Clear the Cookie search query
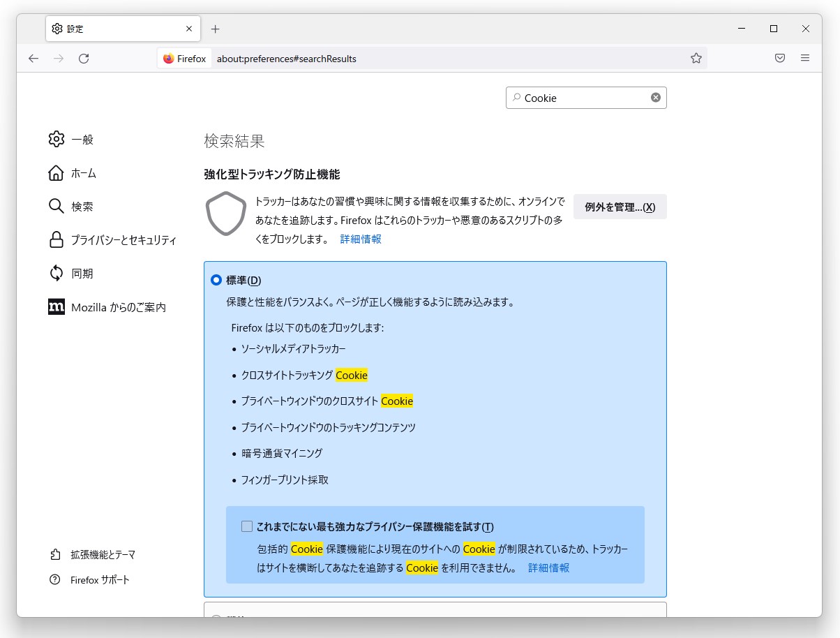 pos(654,97)
